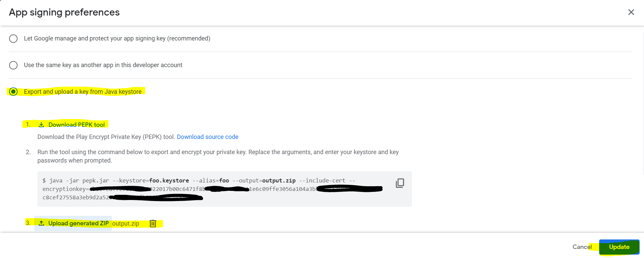This screenshot has width=644, height=258.
Task: Delete the uploaded output.zip file
Action: [x=153, y=223]
